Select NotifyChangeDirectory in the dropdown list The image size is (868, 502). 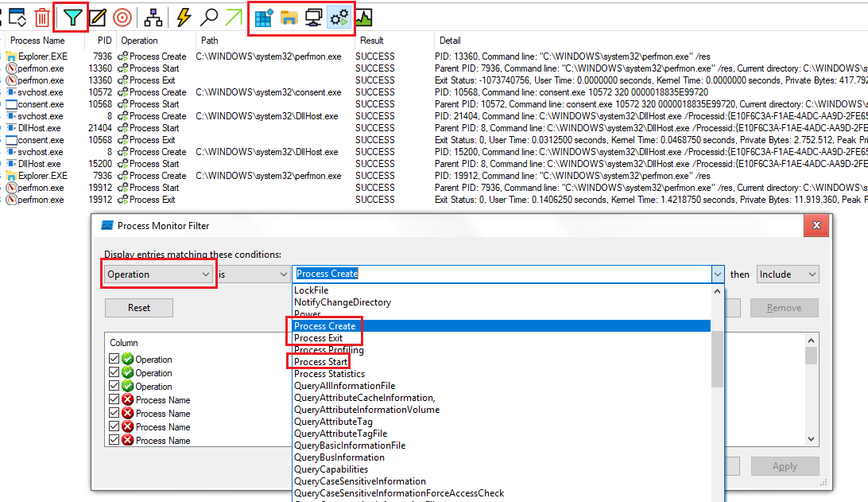[343, 302]
